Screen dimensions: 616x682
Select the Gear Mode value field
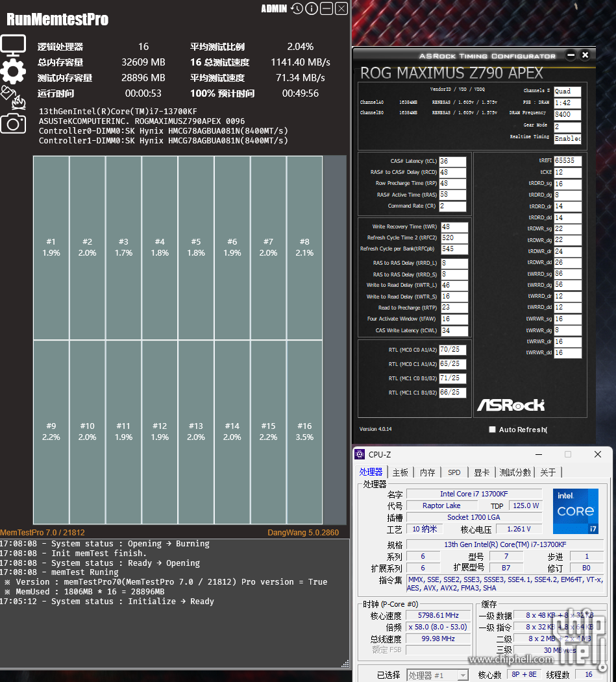[x=568, y=127]
